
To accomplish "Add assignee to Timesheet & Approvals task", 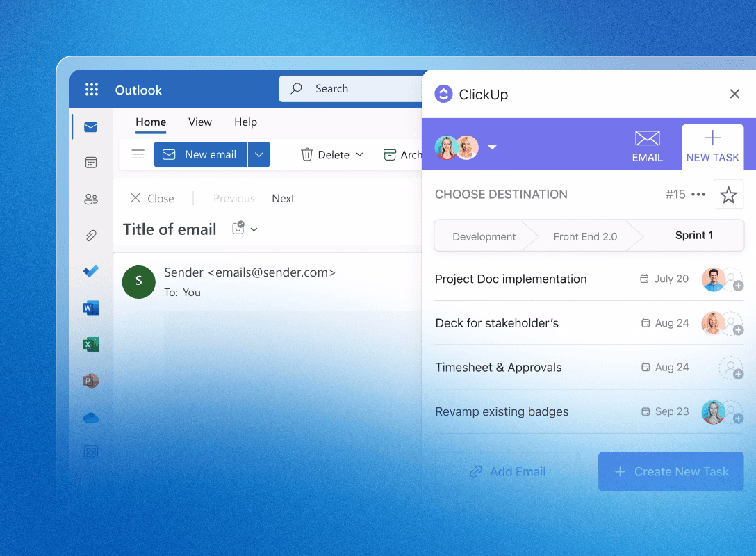I will coord(730,368).
